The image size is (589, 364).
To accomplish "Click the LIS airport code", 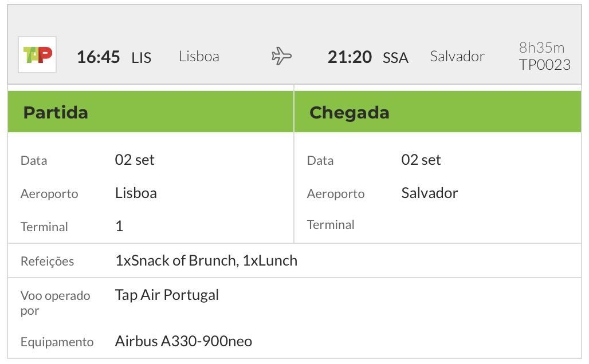I will pos(142,57).
